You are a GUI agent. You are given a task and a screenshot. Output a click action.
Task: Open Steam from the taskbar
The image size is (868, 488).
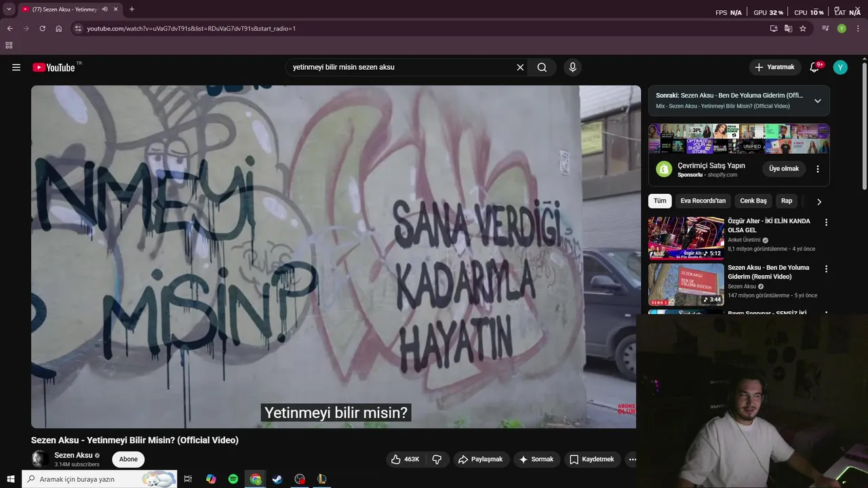coord(277,479)
